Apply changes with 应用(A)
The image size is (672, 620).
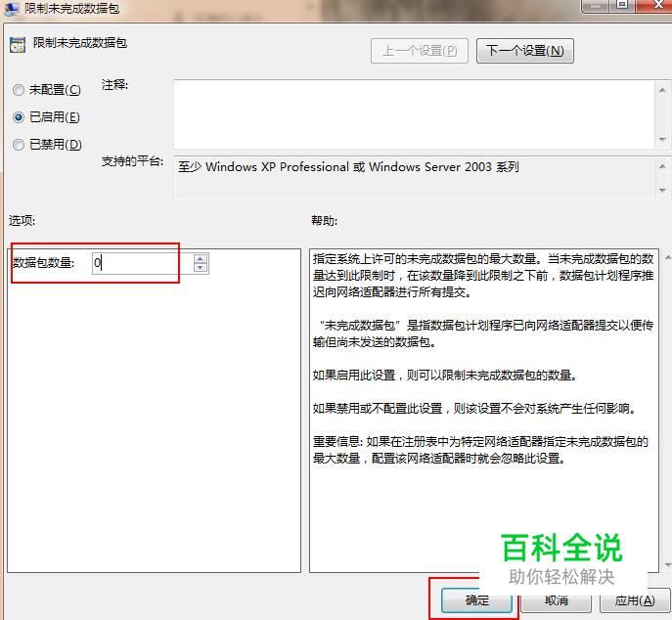tap(635, 600)
